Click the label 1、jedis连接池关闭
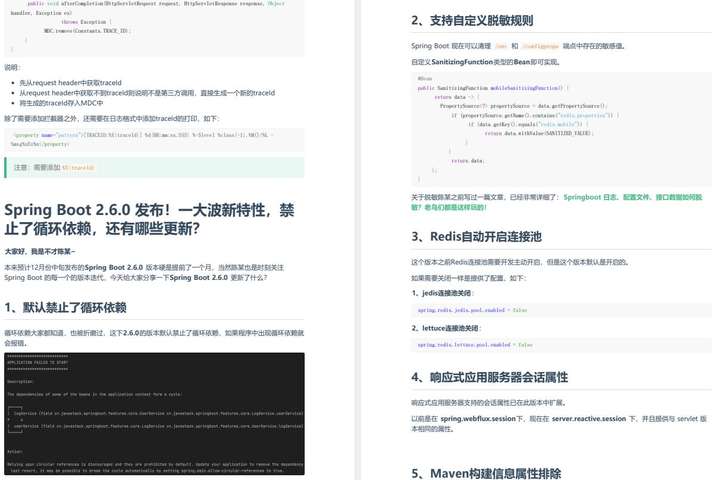 [x=442, y=293]
